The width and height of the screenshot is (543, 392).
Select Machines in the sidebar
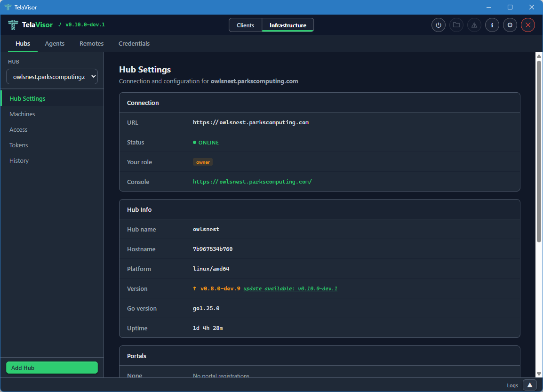(21, 114)
